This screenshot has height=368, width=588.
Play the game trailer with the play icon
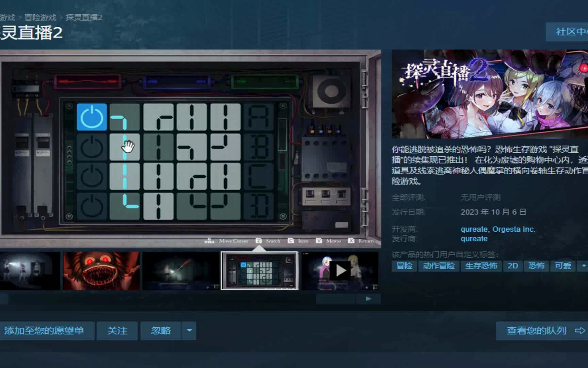click(x=340, y=270)
